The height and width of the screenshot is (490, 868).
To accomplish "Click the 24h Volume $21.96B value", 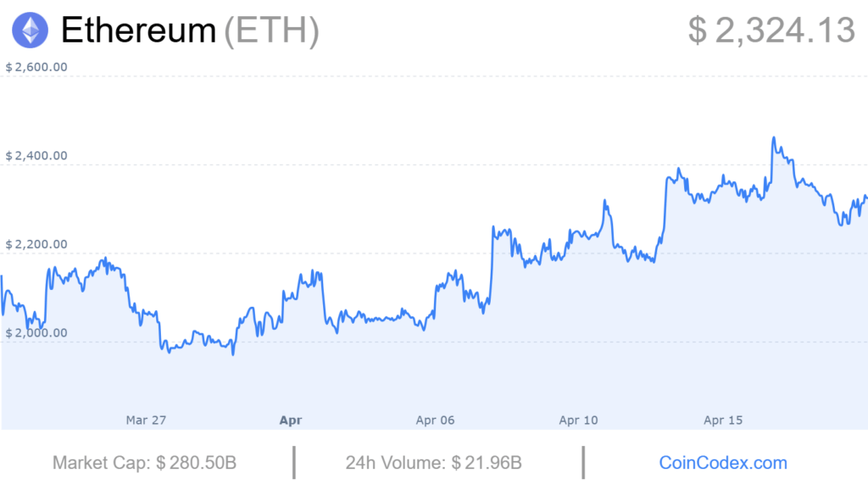I will click(487, 463).
